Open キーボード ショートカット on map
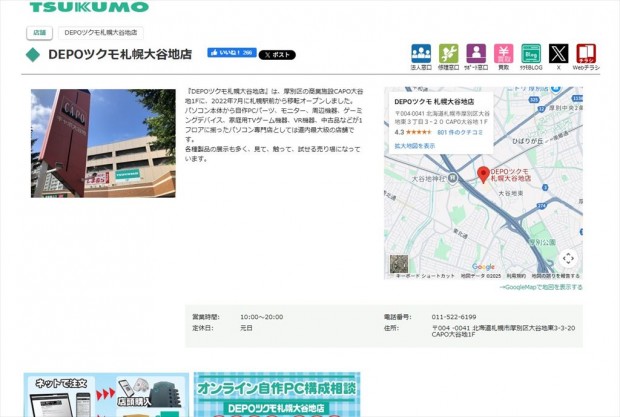 click(x=425, y=276)
